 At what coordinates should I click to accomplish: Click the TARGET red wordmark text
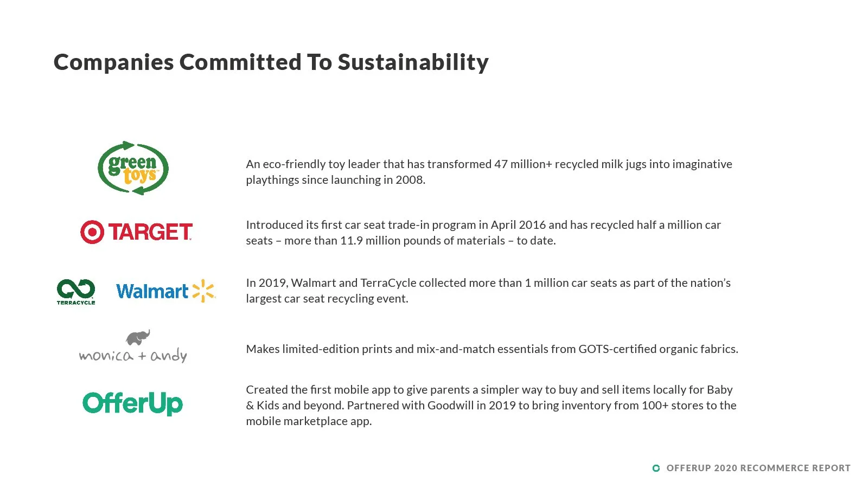pos(150,232)
